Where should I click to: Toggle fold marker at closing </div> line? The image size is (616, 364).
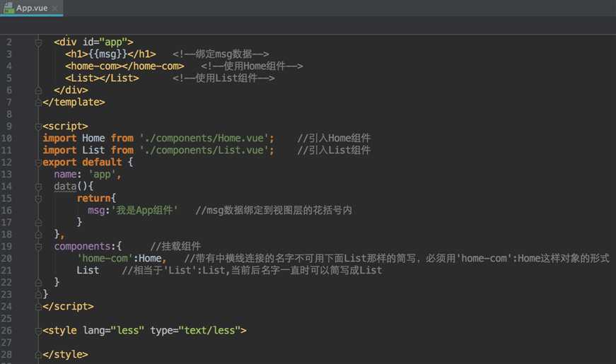38,90
